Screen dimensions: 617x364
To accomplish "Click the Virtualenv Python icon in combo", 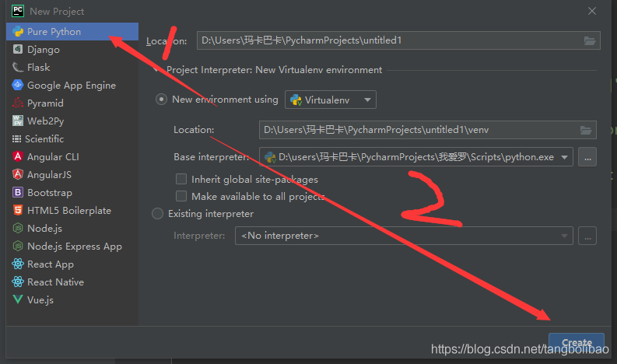I will (296, 100).
